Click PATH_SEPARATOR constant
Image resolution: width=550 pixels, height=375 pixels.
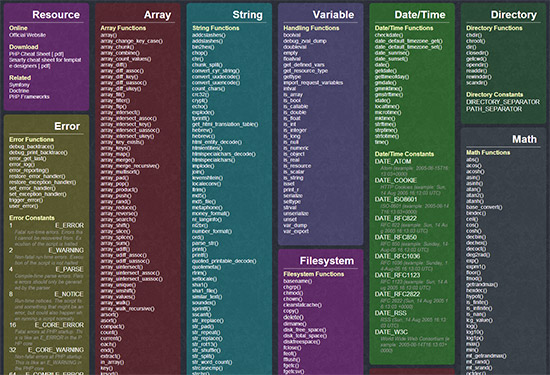tap(494, 109)
